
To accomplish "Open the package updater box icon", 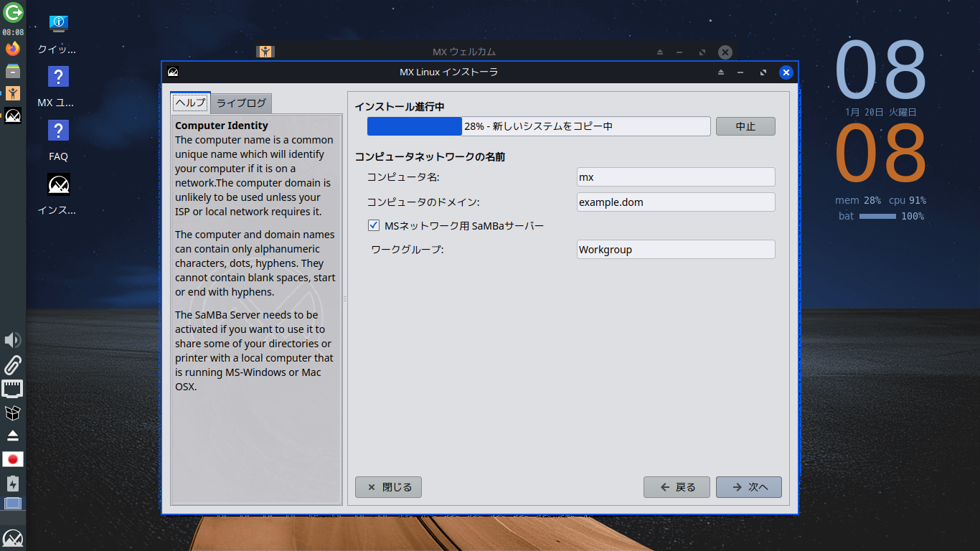I will pyautogui.click(x=13, y=413).
